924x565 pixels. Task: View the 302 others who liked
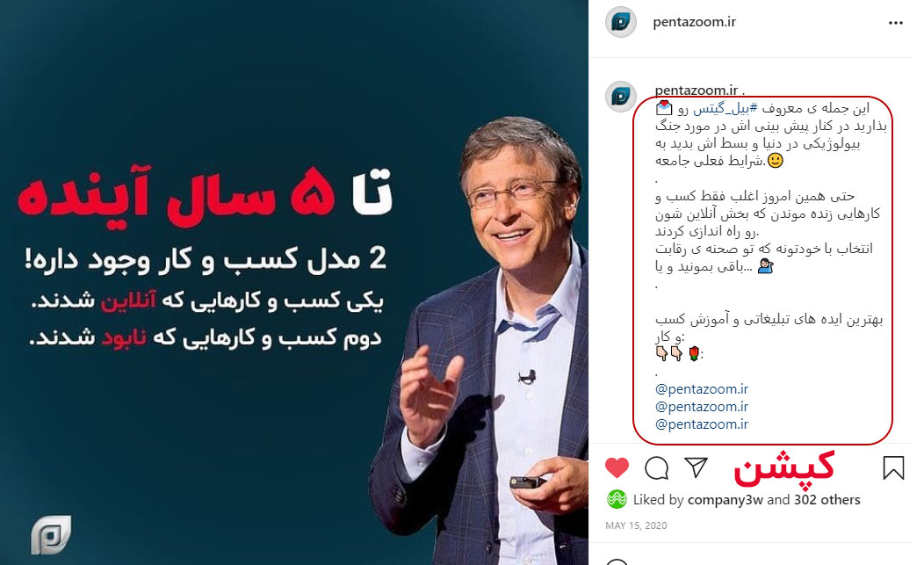point(827,500)
